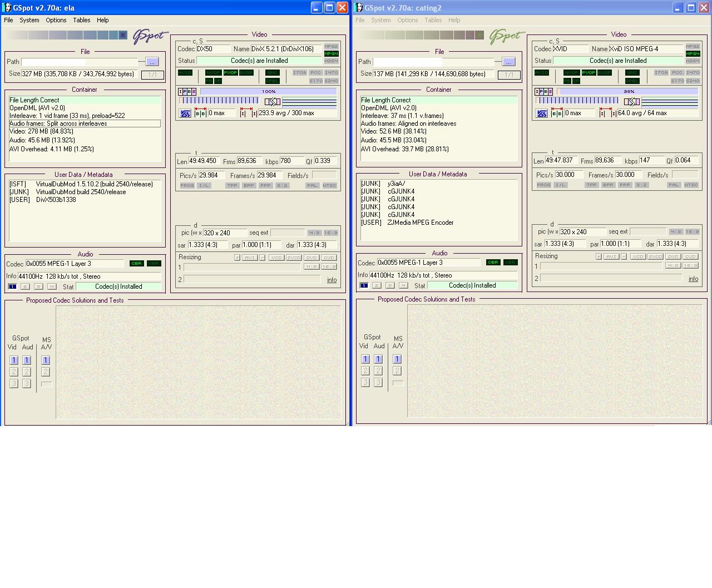This screenshot has height=588, width=712.
Task: Select audio stream 1 in the cating2 window
Action: [364, 286]
